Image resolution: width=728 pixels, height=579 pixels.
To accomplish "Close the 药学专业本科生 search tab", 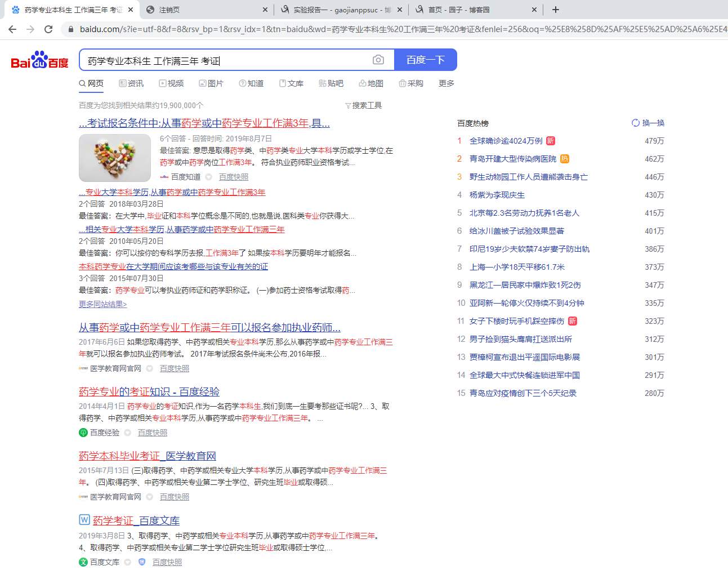I will 131,10.
